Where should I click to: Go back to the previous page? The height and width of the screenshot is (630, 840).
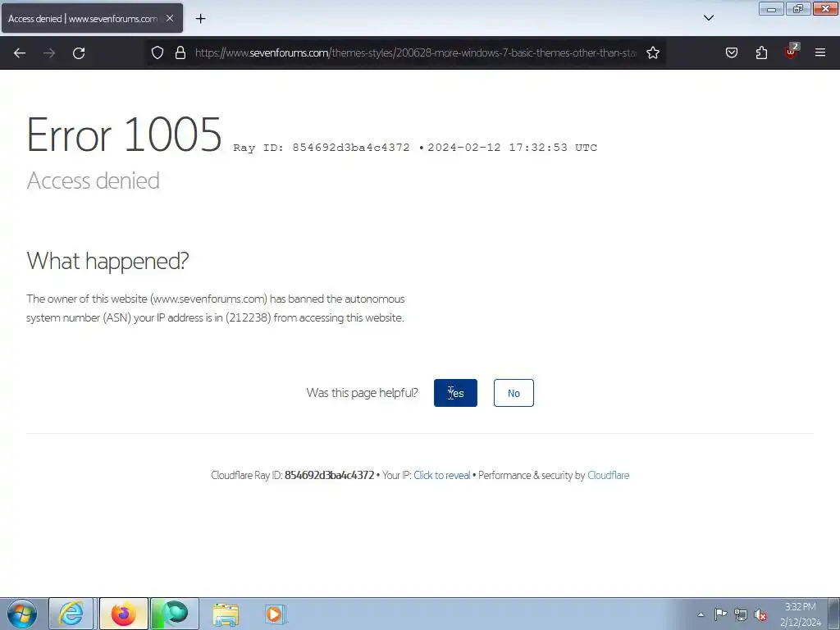20,52
